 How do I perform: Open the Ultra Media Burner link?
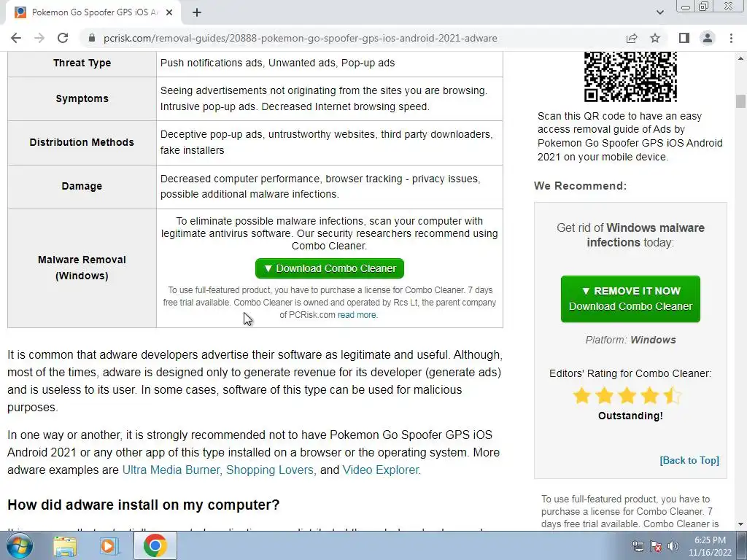[x=171, y=470]
